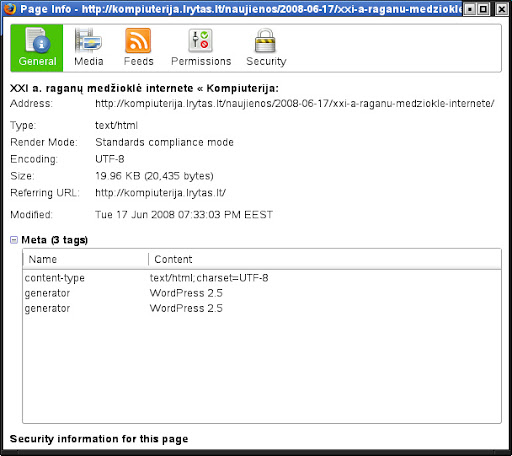This screenshot has height=456, width=512.
Task: Select the General tab icon
Action: pyautogui.click(x=37, y=41)
